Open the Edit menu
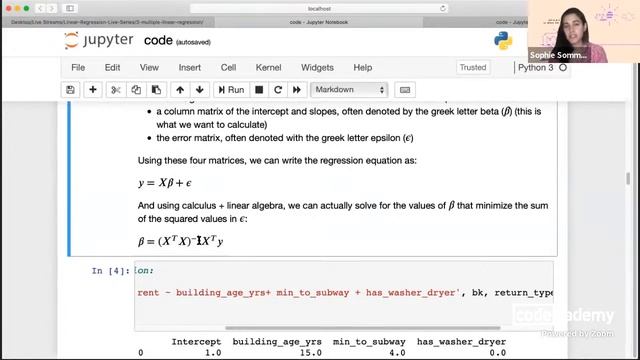 112,67
